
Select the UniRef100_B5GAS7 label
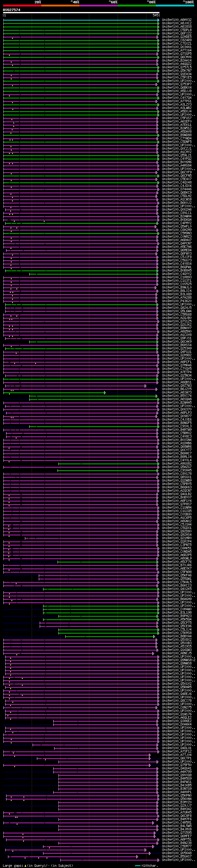177,856
